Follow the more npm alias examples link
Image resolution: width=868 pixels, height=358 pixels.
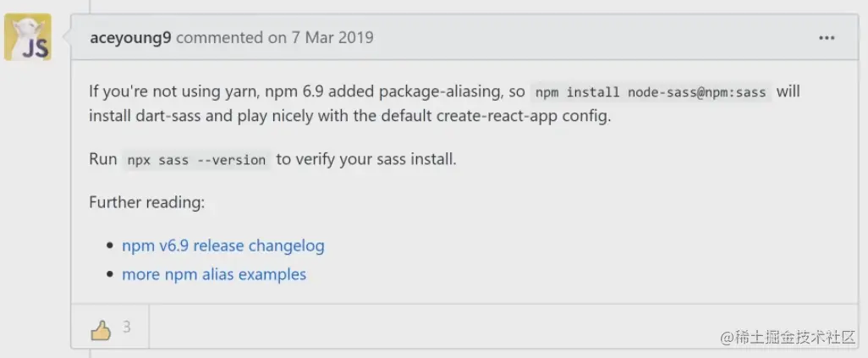(214, 274)
